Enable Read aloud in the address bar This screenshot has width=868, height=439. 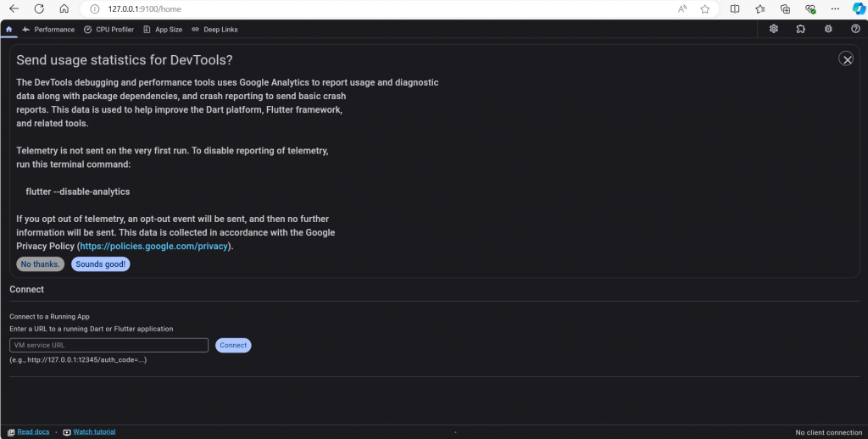tap(682, 8)
